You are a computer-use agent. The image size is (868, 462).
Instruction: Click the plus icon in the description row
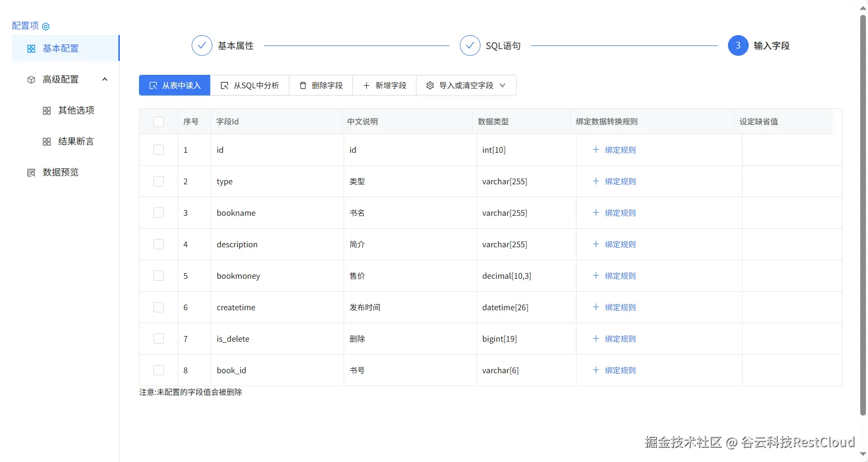click(596, 244)
